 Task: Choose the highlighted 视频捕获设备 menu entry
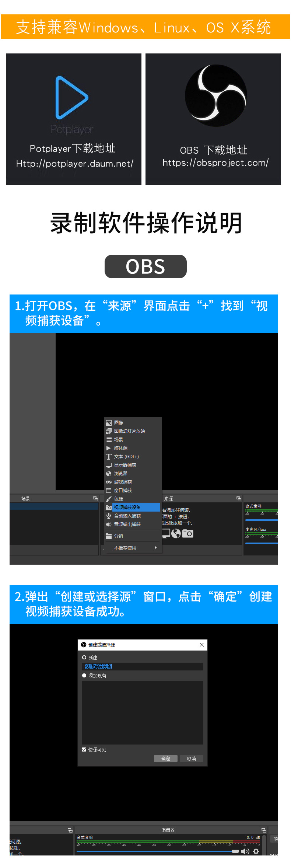(133, 507)
